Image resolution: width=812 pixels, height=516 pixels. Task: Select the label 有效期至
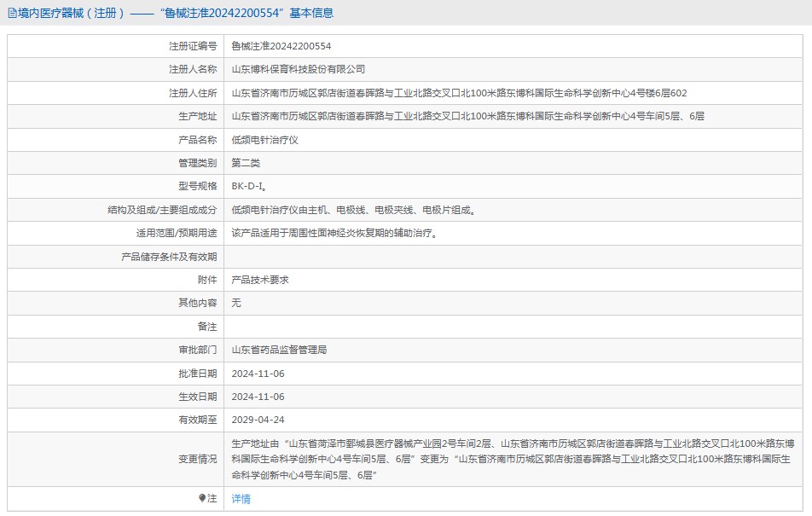tap(197, 420)
